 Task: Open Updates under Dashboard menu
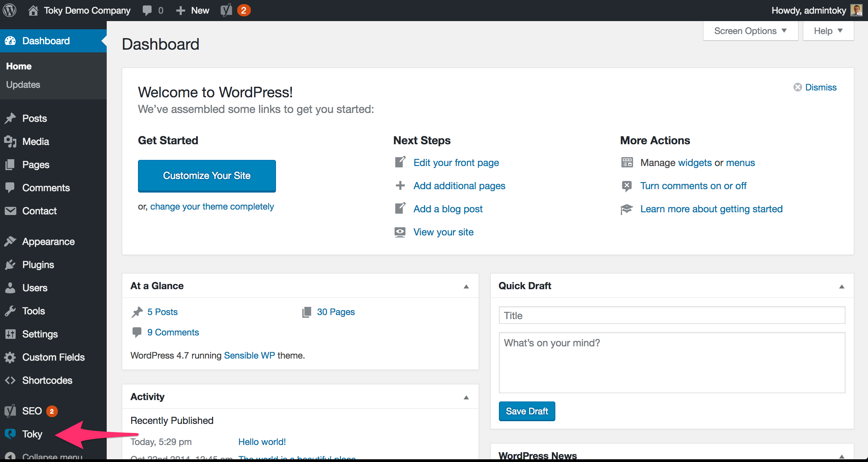pos(23,84)
